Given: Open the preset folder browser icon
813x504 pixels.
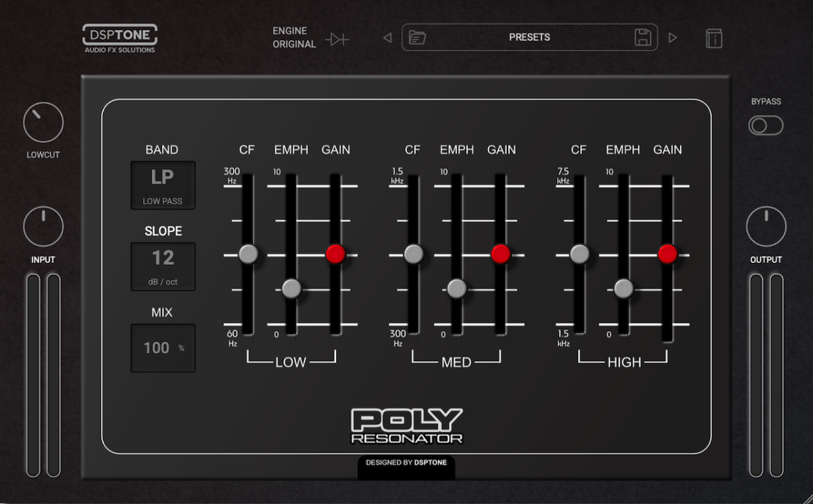Looking at the screenshot, I should (417, 38).
